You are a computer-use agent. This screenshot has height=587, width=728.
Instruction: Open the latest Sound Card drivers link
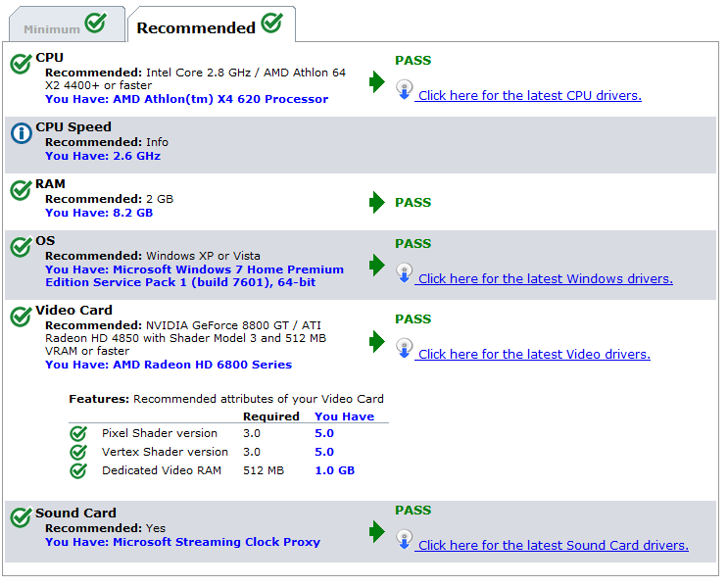[x=552, y=545]
